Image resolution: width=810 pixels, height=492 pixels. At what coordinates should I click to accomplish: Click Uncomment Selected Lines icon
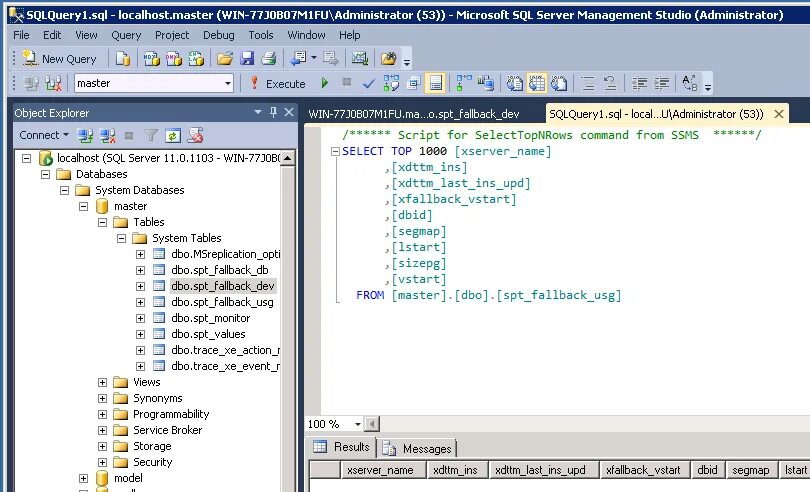pos(610,83)
